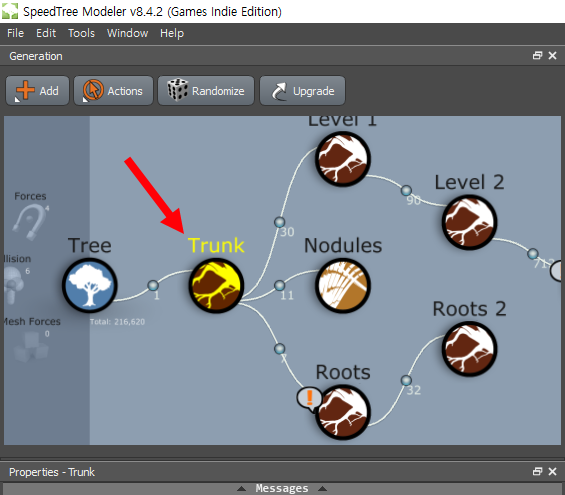565x495 pixels.
Task: Open the Tools menu
Action: 81,33
